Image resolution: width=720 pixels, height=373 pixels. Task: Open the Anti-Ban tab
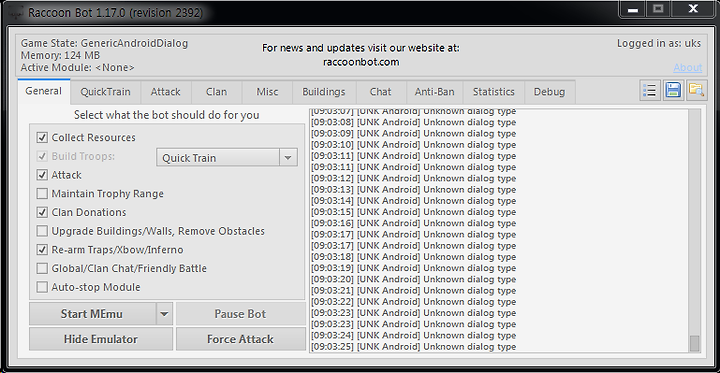pyautogui.click(x=434, y=92)
